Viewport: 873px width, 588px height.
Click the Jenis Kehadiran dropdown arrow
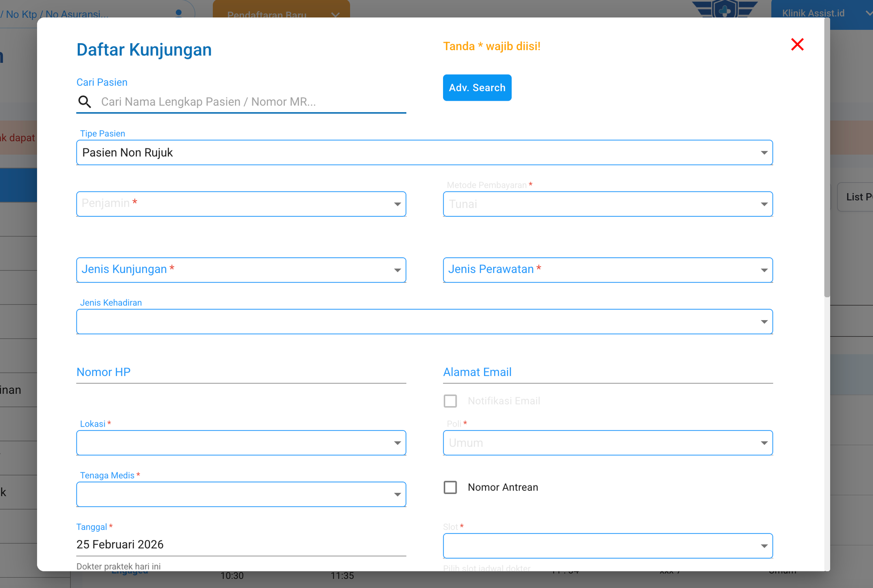coord(764,322)
